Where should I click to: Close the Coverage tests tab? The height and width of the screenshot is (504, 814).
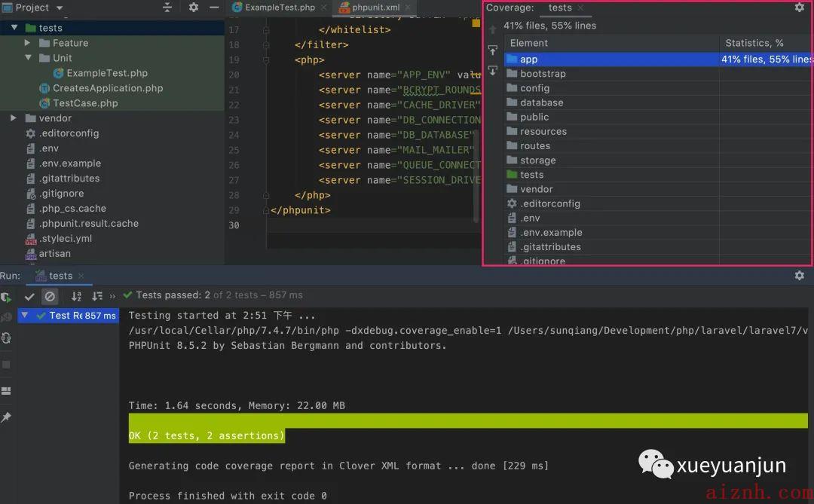(x=580, y=8)
